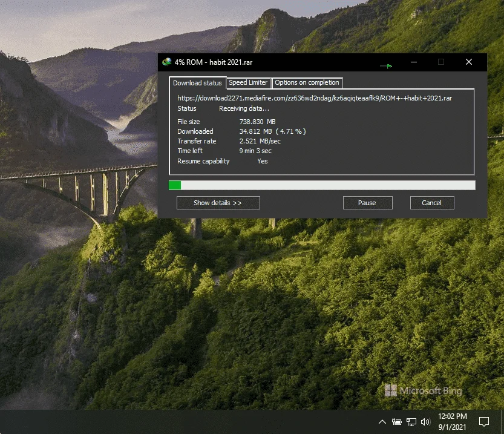This screenshot has width=504, height=434.
Task: Open the volume speaker tray icon
Action: click(425, 422)
